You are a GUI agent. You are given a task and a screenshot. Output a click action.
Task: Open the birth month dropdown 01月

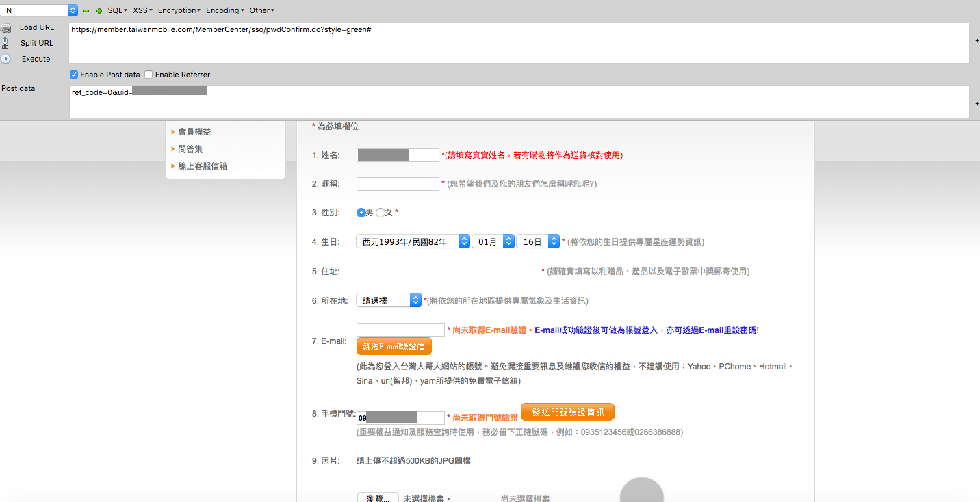493,241
